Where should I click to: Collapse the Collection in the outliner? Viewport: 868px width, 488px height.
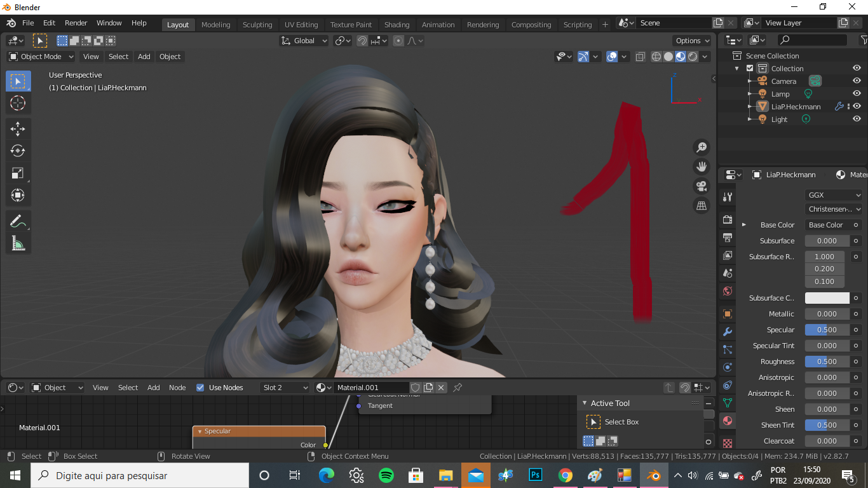pos(737,68)
